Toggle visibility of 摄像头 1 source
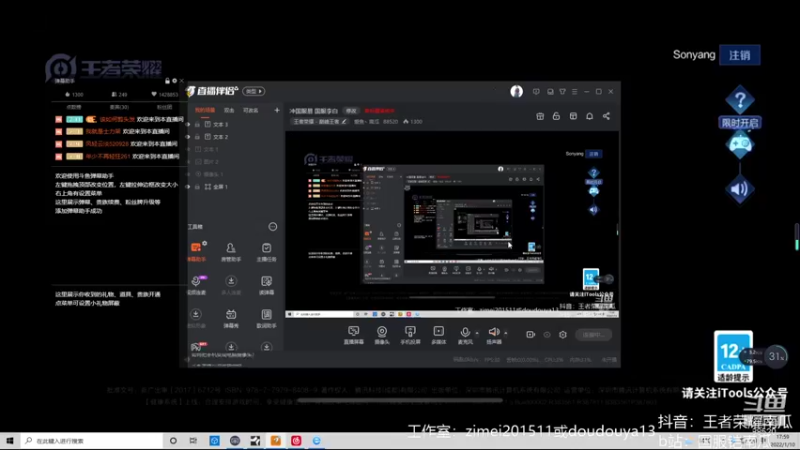The height and width of the screenshot is (450, 800). [x=188, y=174]
